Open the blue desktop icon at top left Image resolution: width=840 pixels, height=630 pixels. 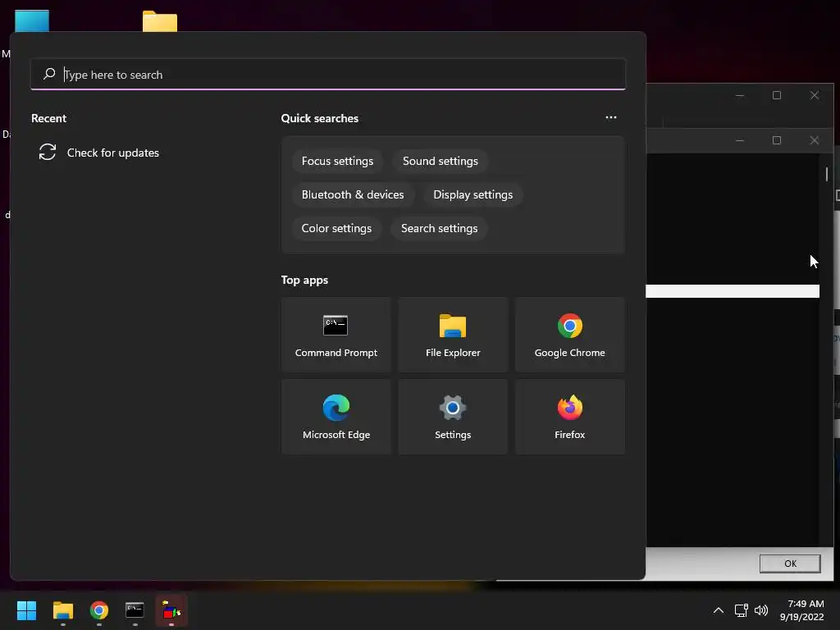pos(32,21)
